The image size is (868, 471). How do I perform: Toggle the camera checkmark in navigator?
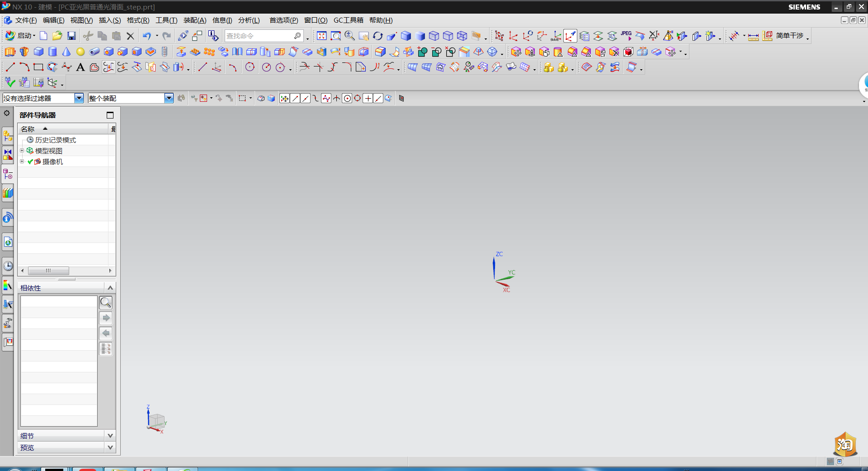click(30, 162)
